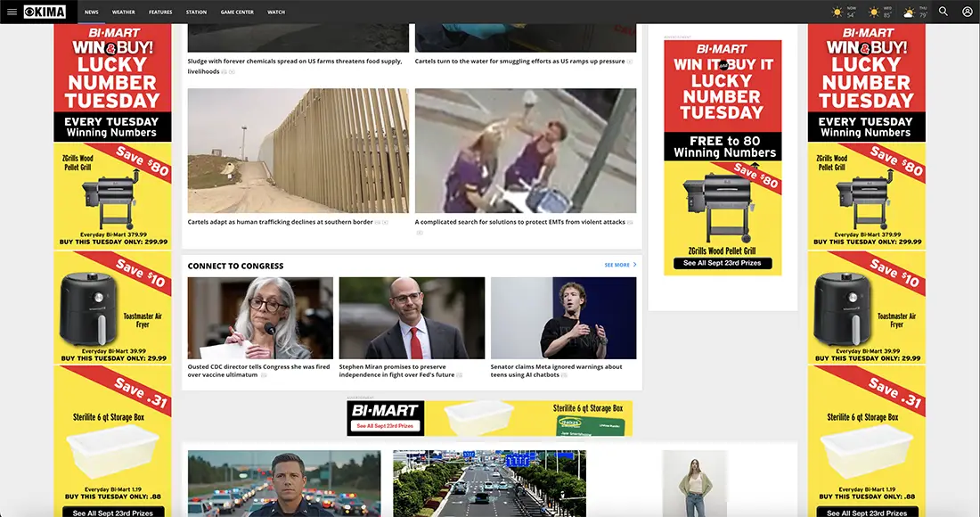Click the left ZGrills Wood Pellet Grill ad

[x=112, y=196]
